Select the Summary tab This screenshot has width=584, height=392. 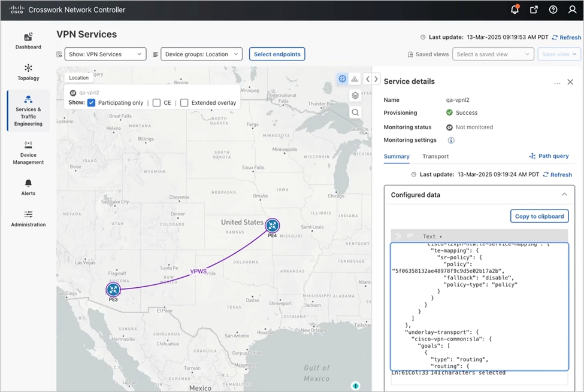pyautogui.click(x=397, y=156)
